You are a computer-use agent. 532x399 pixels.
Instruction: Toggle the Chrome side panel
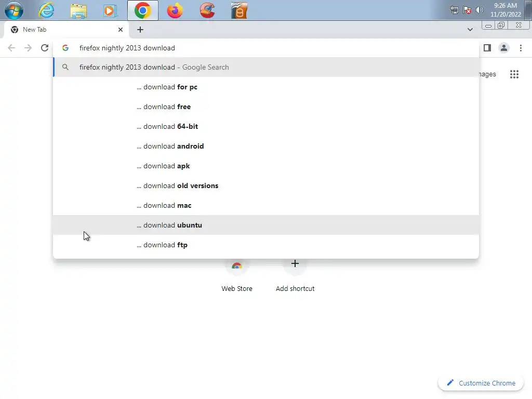pos(487,48)
